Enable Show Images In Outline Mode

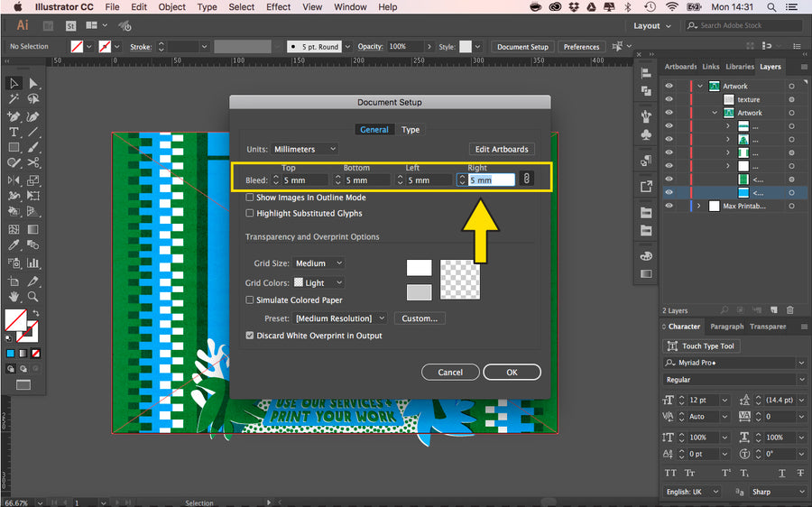click(250, 198)
